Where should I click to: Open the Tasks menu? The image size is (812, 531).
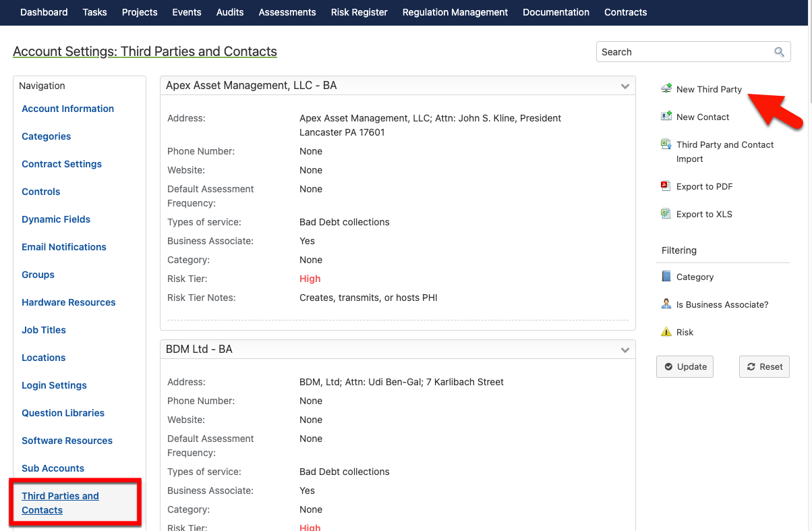point(94,12)
